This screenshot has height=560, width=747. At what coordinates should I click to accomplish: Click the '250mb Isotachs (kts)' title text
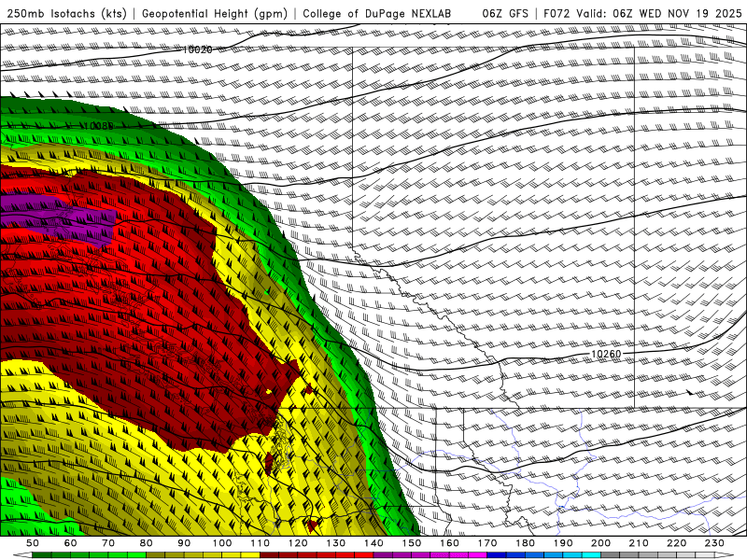[66, 13]
